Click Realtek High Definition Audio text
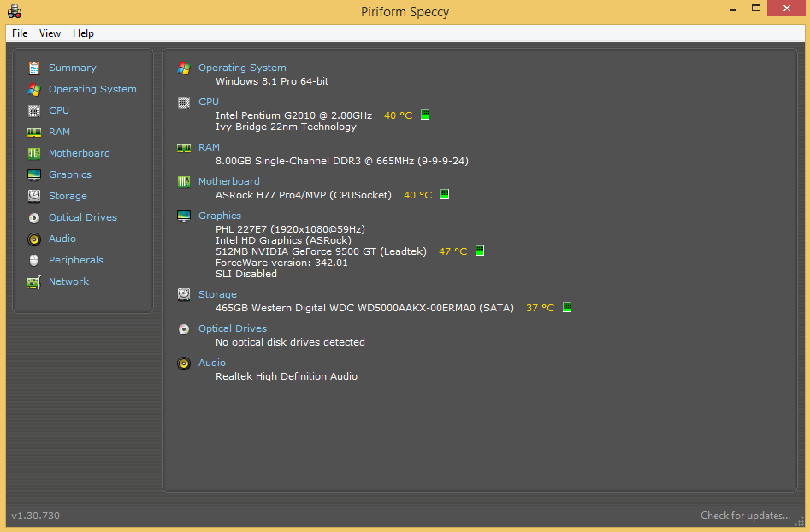 click(287, 376)
